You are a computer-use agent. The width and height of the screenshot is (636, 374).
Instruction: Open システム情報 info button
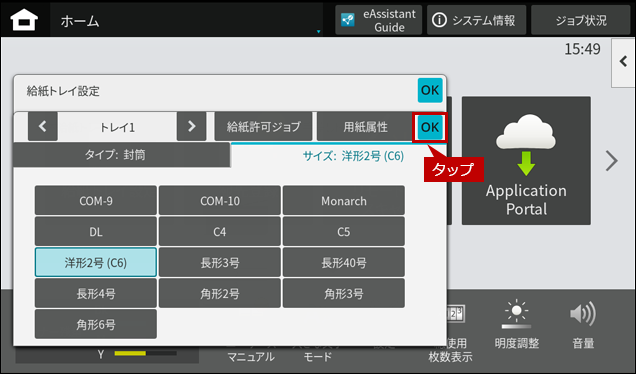coord(476,20)
